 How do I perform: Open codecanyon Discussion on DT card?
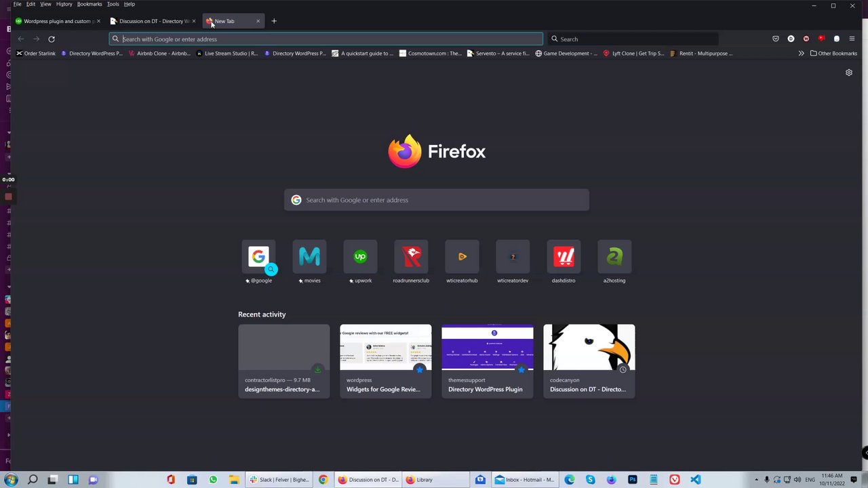[x=589, y=361]
